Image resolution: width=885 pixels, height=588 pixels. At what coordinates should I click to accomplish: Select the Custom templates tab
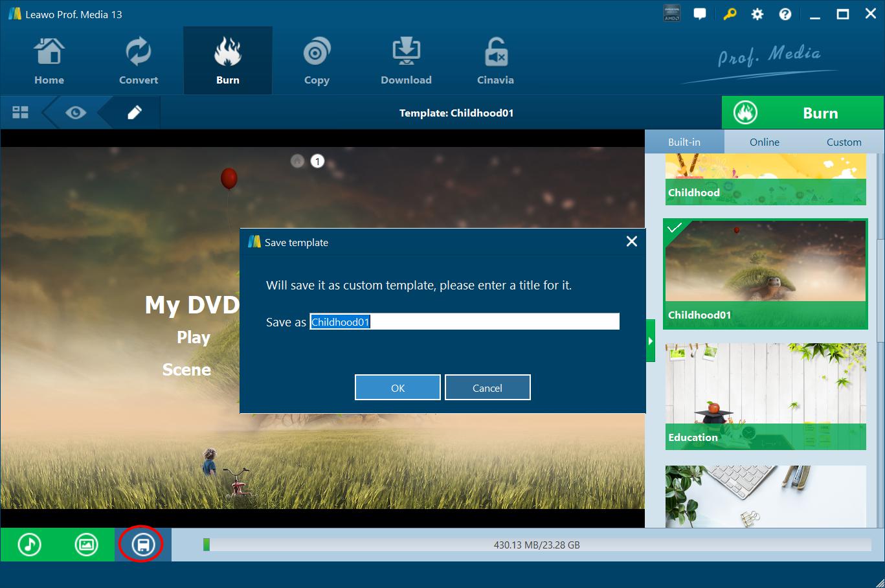click(844, 142)
